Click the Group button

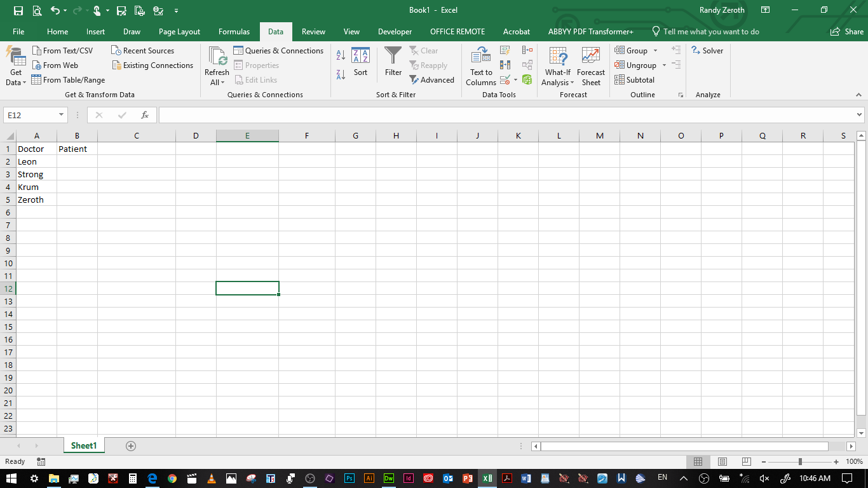click(631, 51)
